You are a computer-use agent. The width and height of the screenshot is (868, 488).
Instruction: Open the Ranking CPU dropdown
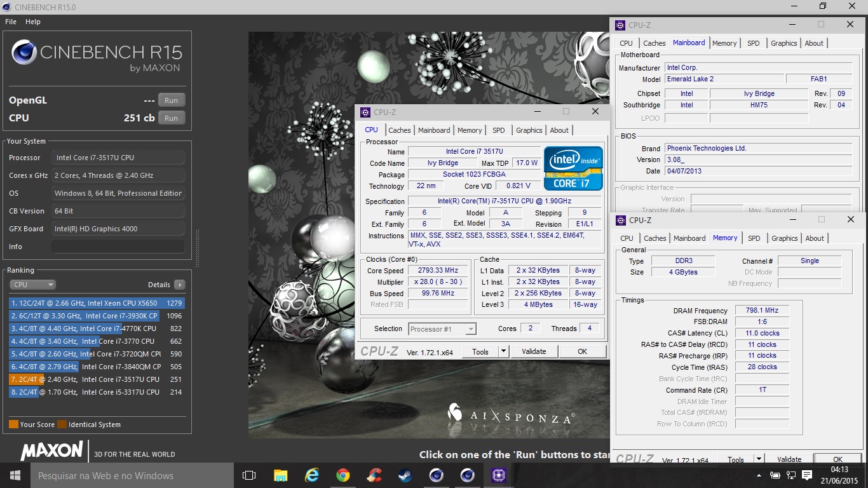(x=32, y=285)
